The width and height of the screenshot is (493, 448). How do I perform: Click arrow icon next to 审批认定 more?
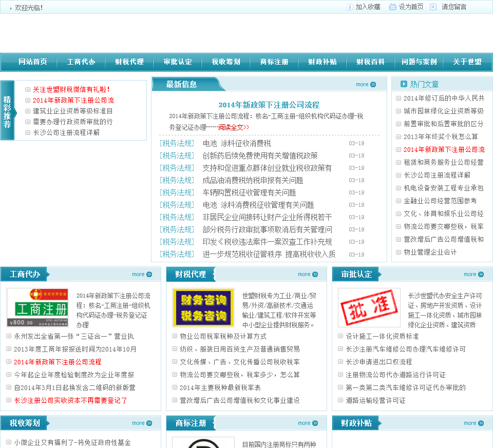click(481, 274)
